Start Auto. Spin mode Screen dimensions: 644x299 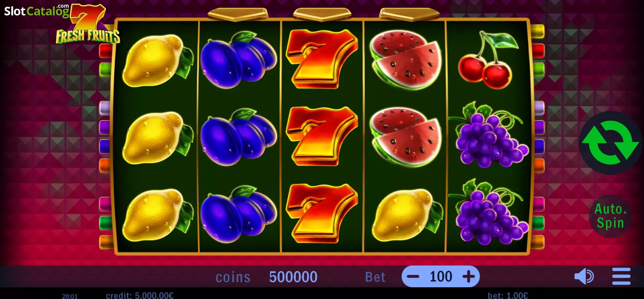click(610, 216)
